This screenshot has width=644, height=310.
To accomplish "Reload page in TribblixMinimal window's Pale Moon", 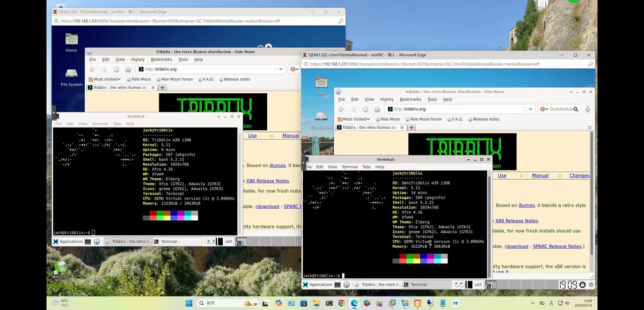I will [x=115, y=69].
